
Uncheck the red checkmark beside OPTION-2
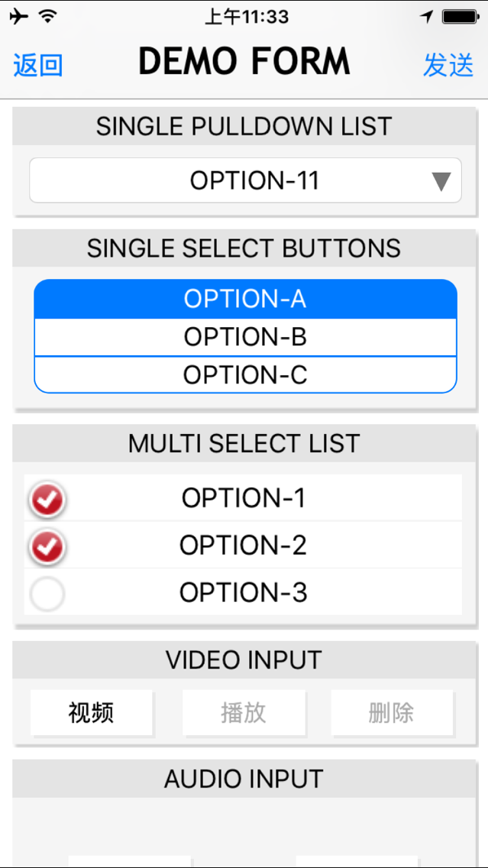coord(47,547)
